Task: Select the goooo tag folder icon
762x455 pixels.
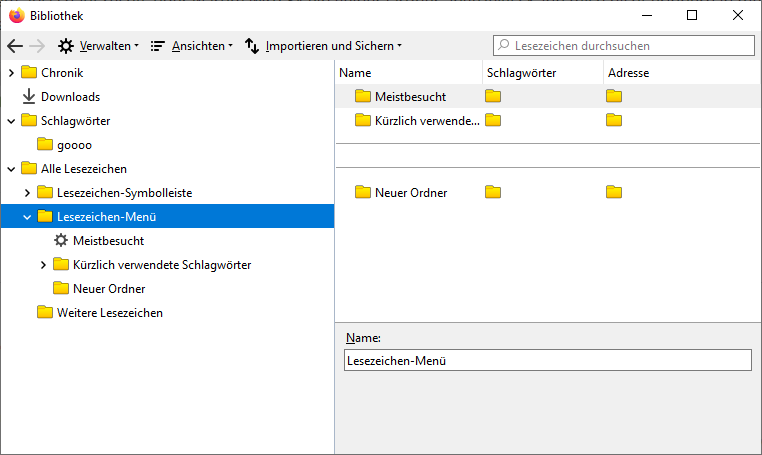Action: click(44, 145)
